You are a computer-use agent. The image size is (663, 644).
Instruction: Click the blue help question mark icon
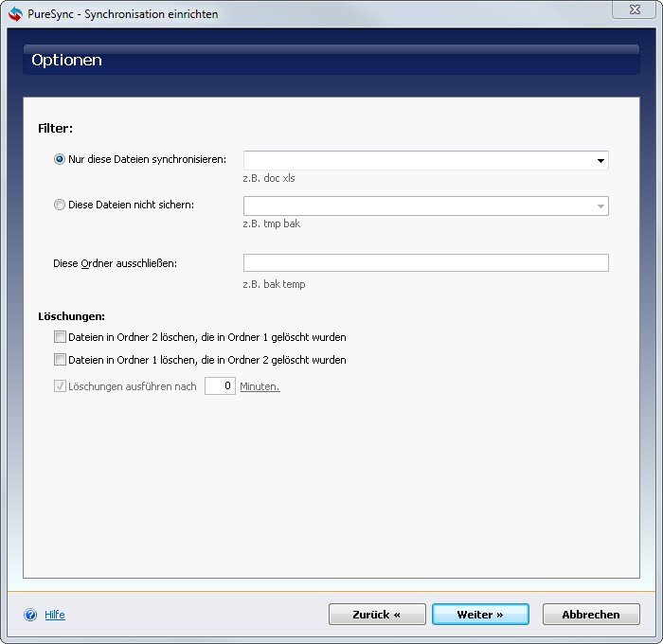[30, 615]
